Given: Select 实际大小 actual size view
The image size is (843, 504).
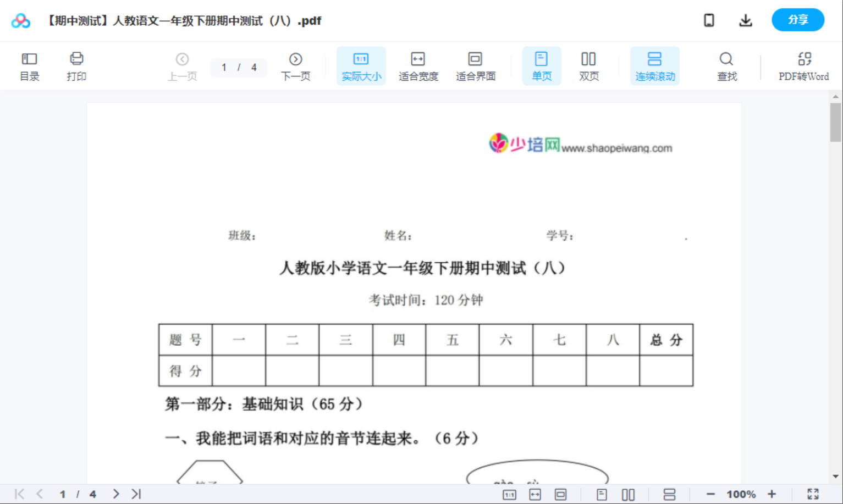Looking at the screenshot, I should tap(361, 65).
